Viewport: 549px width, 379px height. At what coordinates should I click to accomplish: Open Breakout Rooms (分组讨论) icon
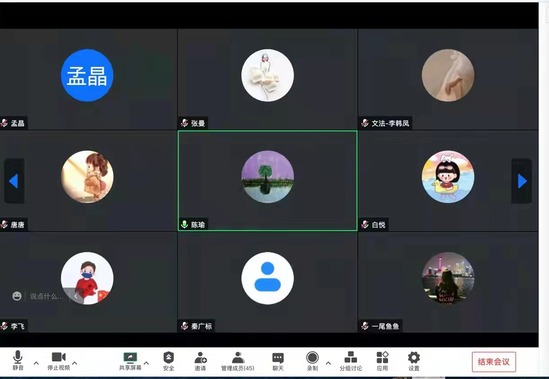[x=350, y=361]
